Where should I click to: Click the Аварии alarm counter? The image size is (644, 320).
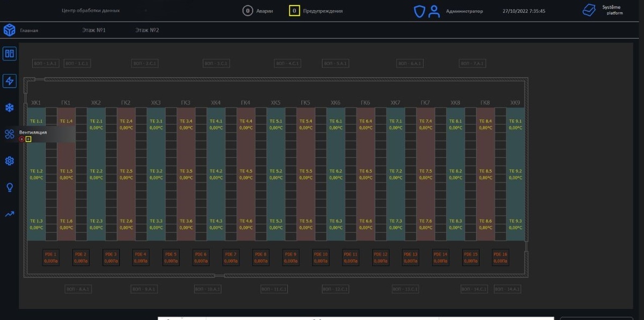(247, 10)
